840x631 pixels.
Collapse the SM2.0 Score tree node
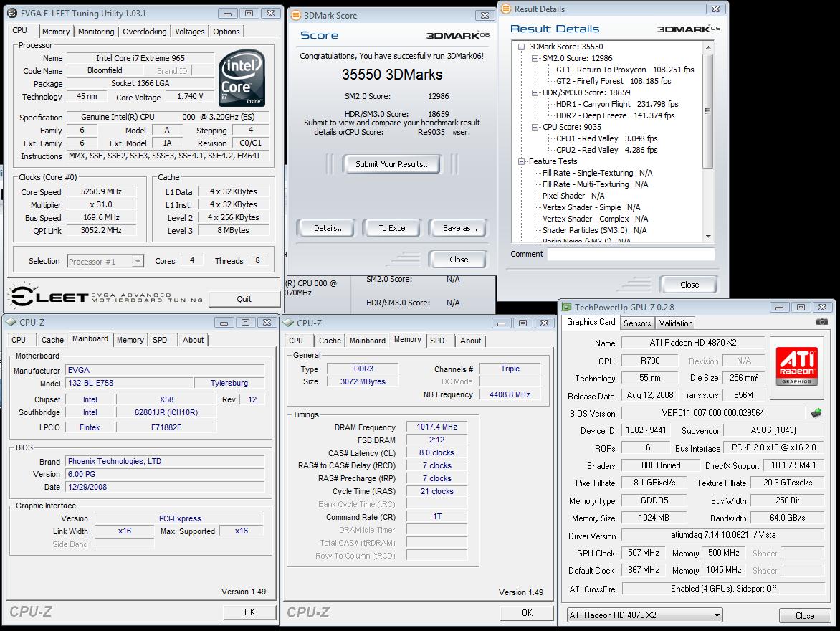pyautogui.click(x=535, y=58)
